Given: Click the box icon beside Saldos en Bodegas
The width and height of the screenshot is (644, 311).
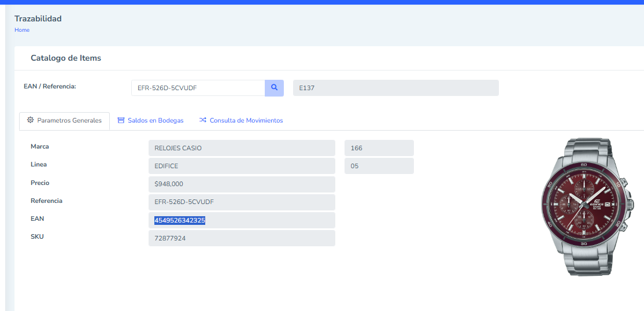Looking at the screenshot, I should (121, 120).
